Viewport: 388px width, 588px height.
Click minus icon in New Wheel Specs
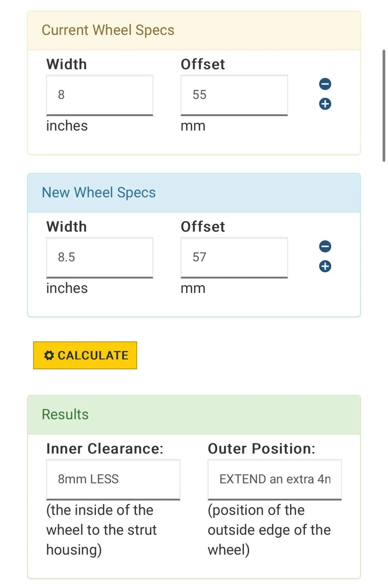tap(325, 247)
